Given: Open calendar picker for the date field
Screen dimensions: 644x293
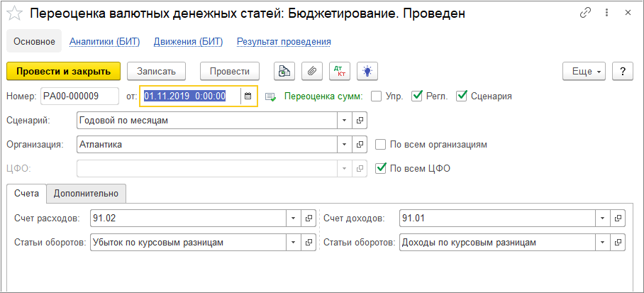Looking at the screenshot, I should point(248,96).
